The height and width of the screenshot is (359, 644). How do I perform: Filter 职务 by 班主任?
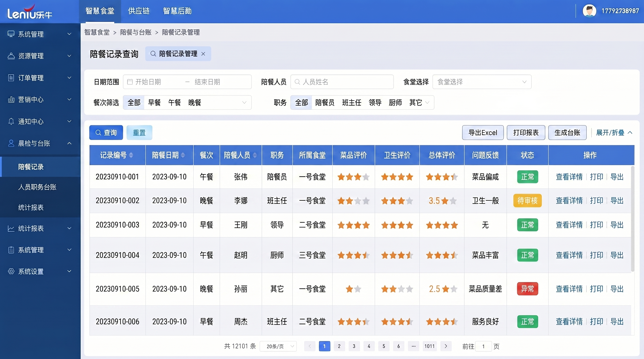click(x=351, y=103)
